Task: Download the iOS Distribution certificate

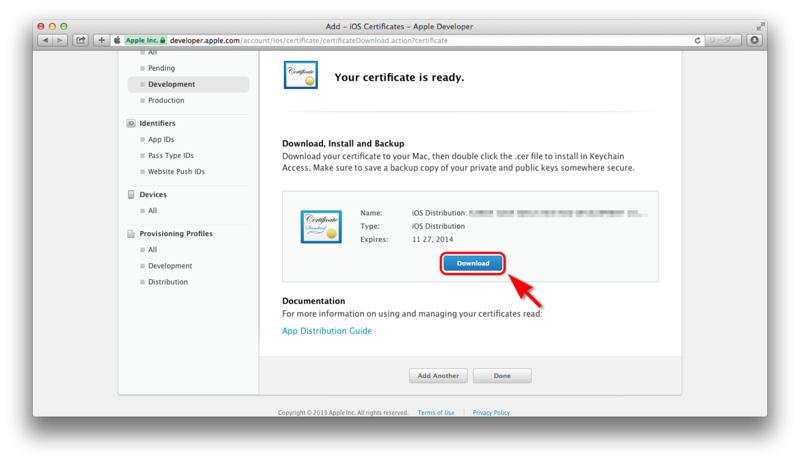Action: click(x=473, y=264)
